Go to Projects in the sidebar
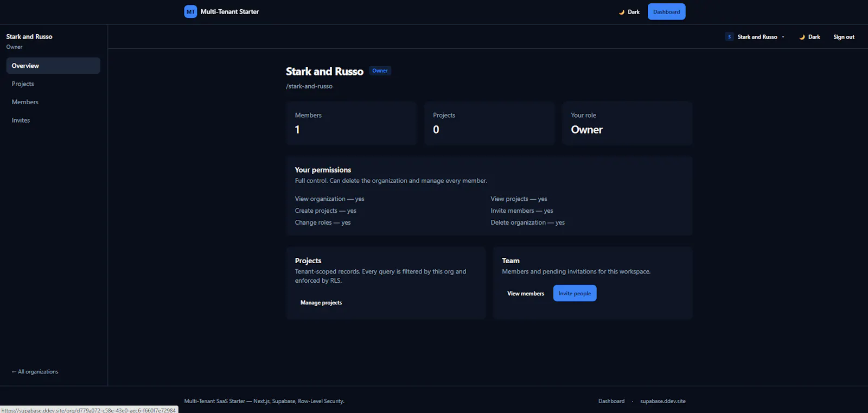Image resolution: width=868 pixels, height=413 pixels. (53, 84)
